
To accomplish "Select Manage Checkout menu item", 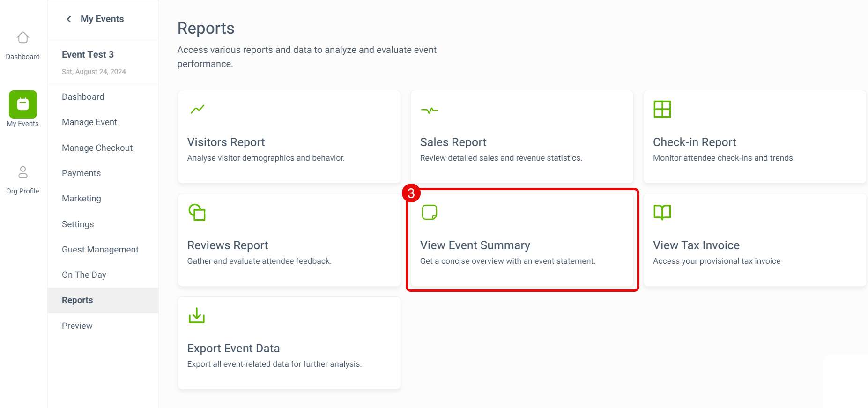I will [97, 148].
